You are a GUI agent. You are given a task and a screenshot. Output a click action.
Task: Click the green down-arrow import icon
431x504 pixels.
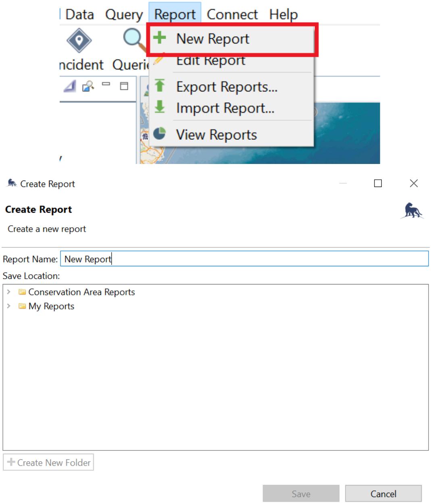coord(160,107)
